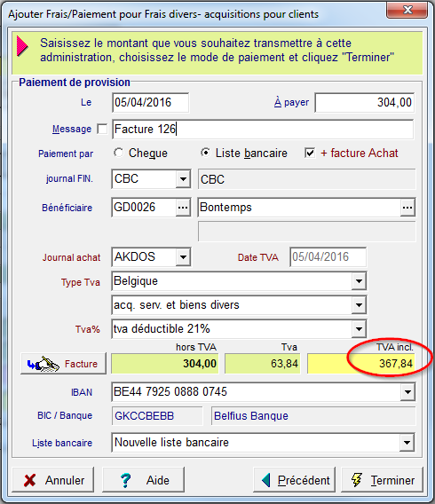
Task: Open beneficiary name lookup next to Bontemps
Action: (x=407, y=208)
